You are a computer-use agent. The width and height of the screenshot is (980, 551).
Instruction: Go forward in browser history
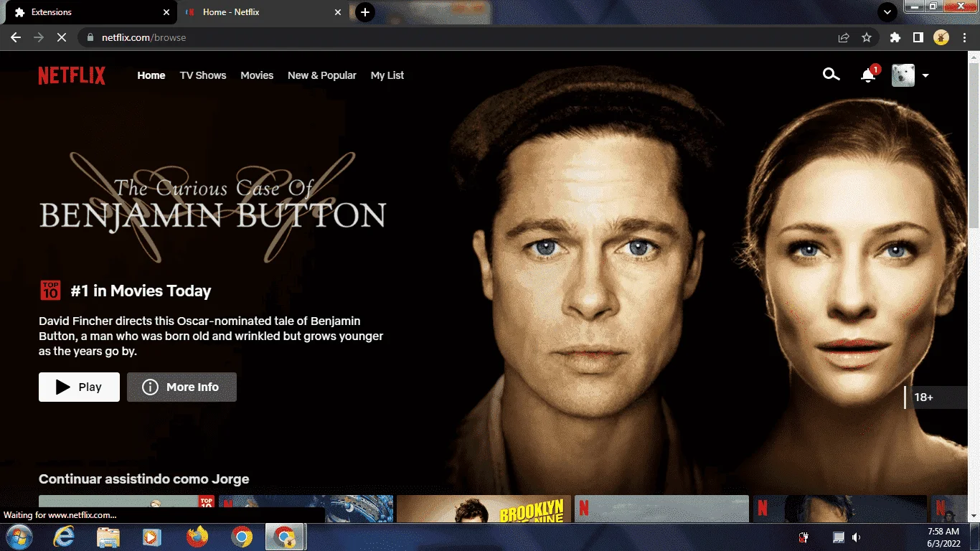(x=39, y=37)
